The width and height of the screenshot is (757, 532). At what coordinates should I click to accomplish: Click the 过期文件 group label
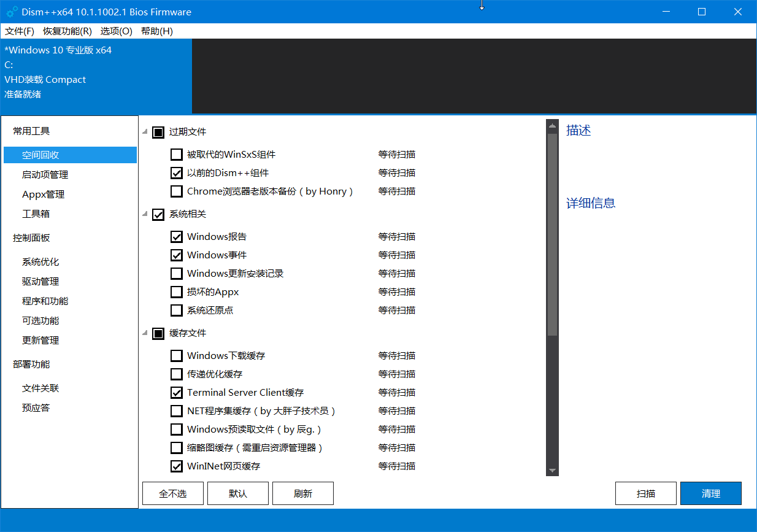coord(188,132)
